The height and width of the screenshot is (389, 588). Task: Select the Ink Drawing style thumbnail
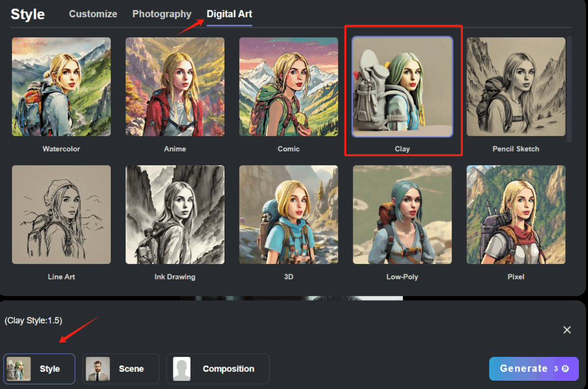pyautogui.click(x=175, y=215)
